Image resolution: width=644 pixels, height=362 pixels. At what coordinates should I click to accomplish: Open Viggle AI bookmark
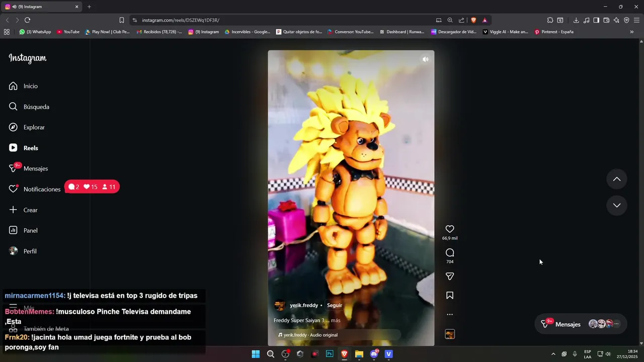click(x=506, y=32)
